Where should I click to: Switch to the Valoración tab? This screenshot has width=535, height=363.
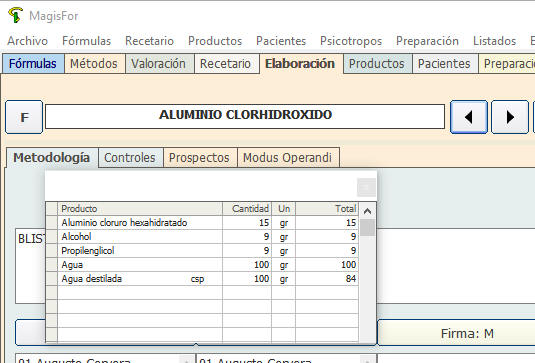coord(159,64)
